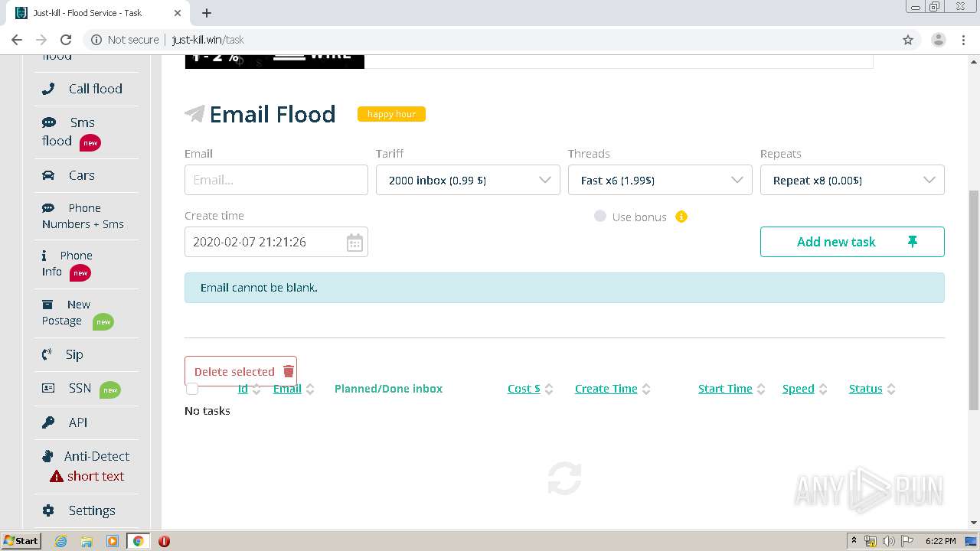Screen dimensions: 980x551
Task: Open the Chrome taskbar icon
Action: (x=138, y=541)
